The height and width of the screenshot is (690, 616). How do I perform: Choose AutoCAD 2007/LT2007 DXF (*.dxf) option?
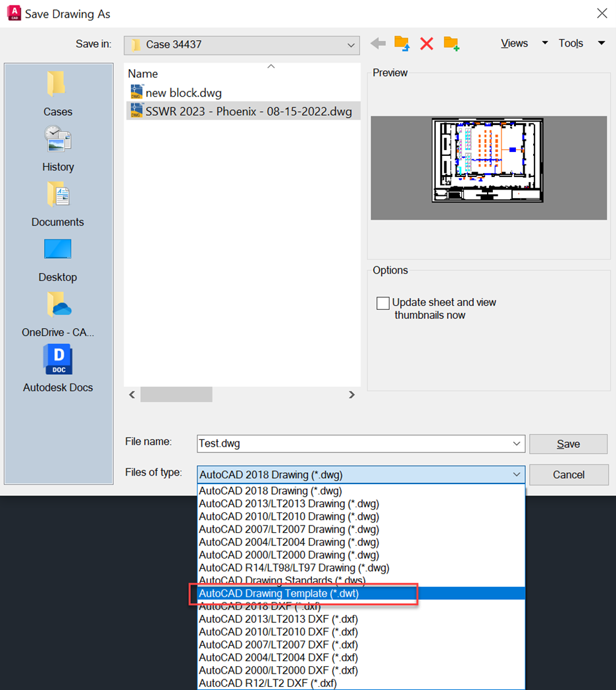[x=361, y=645]
